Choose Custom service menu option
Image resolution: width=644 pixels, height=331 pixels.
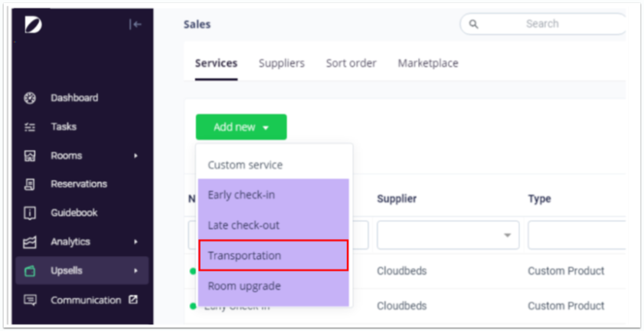coord(245,165)
